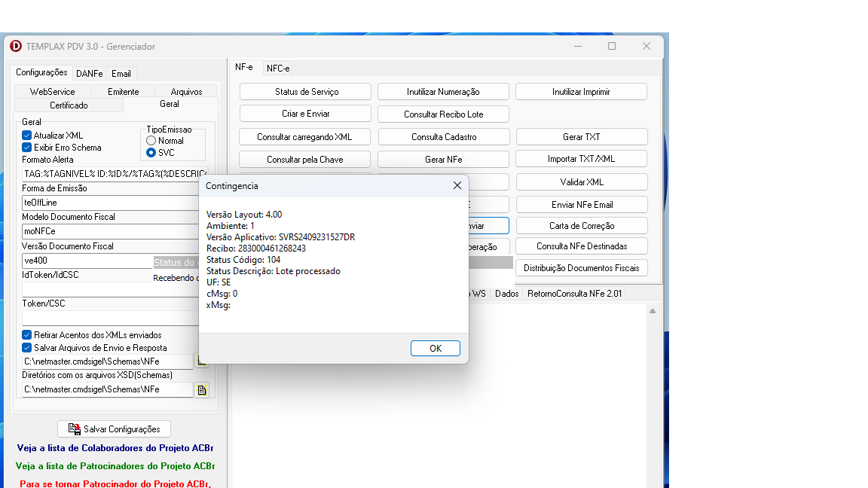This screenshot has width=868, height=488.
Task: Open Para se tornar Patrocinador link
Action: (x=115, y=483)
